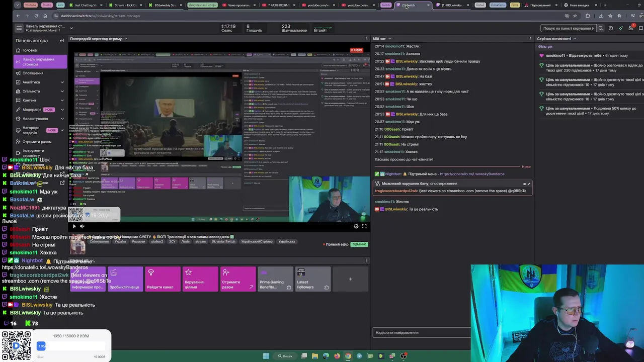The width and height of the screenshot is (644, 362).
Task: Open the Windows Start menu
Action: coord(266,356)
